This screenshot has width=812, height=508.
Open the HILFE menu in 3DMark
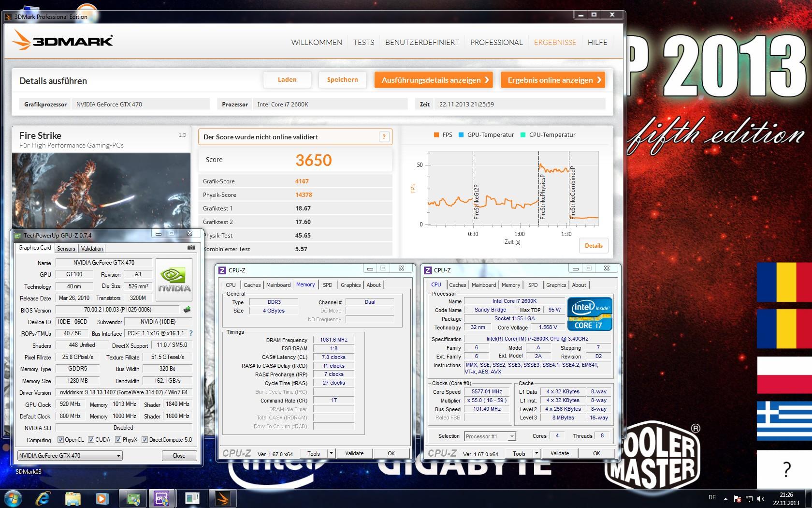597,43
